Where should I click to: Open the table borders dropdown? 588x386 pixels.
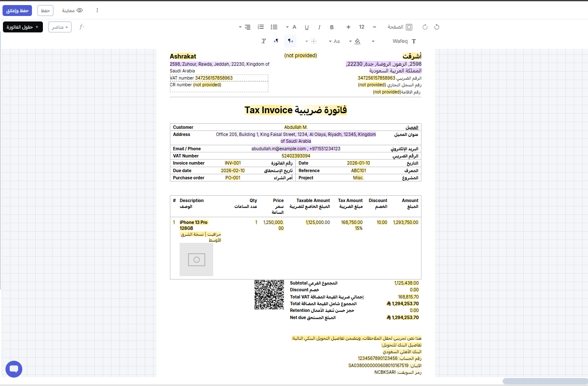(311, 41)
